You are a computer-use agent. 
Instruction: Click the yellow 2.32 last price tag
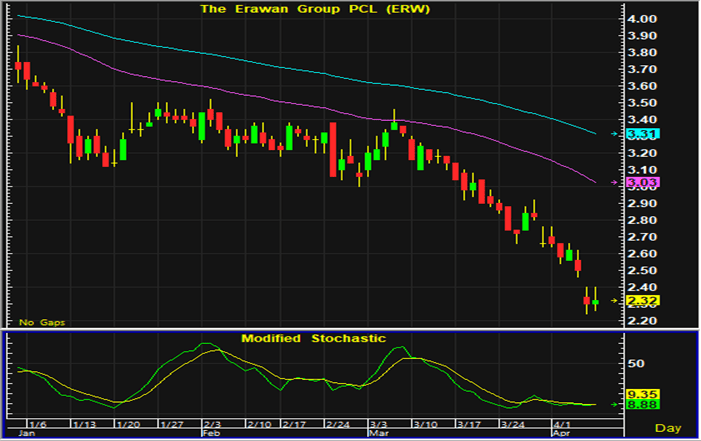tap(639, 300)
